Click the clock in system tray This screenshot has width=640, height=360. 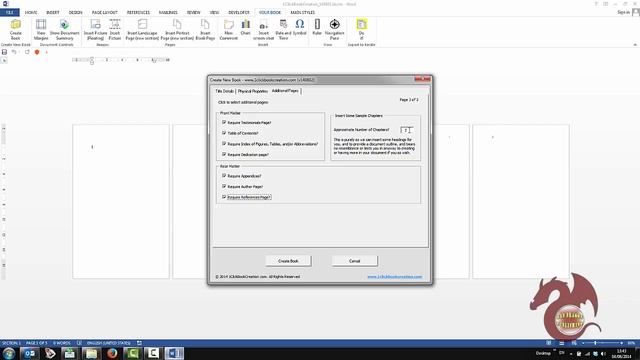tap(621, 353)
